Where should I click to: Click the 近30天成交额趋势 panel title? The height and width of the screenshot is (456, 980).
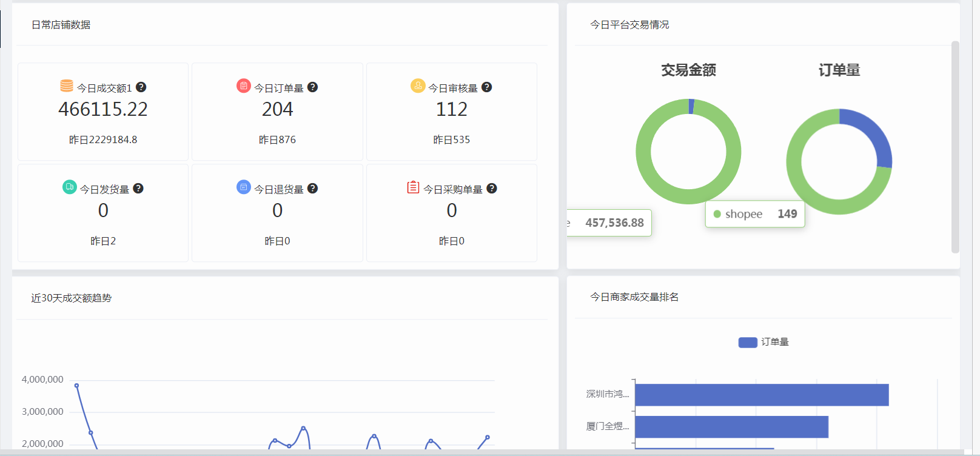tap(72, 298)
